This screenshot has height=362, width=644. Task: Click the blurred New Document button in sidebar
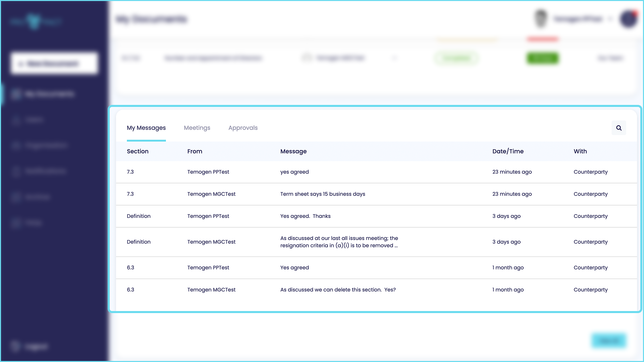[x=54, y=63]
